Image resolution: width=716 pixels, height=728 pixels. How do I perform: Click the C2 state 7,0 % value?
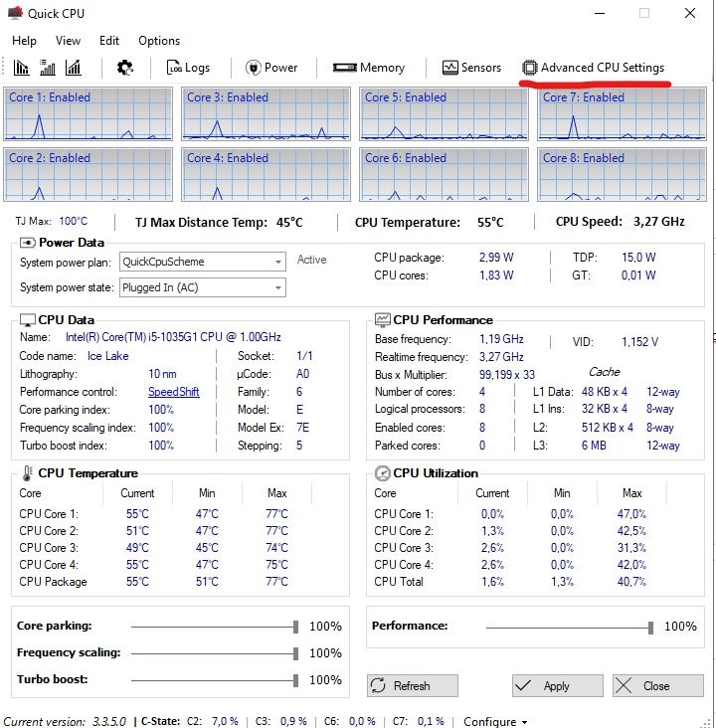click(225, 721)
